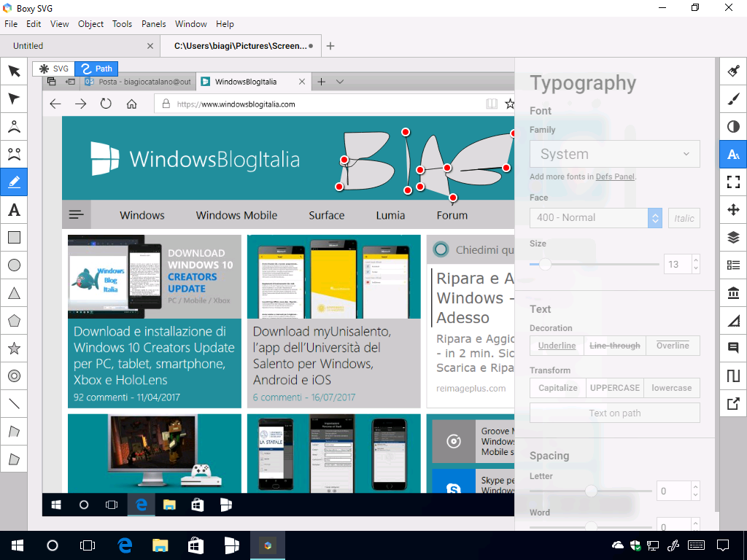The width and height of the screenshot is (747, 560).
Task: Open the Face dropdown showing 400 - Normal
Action: point(595,218)
